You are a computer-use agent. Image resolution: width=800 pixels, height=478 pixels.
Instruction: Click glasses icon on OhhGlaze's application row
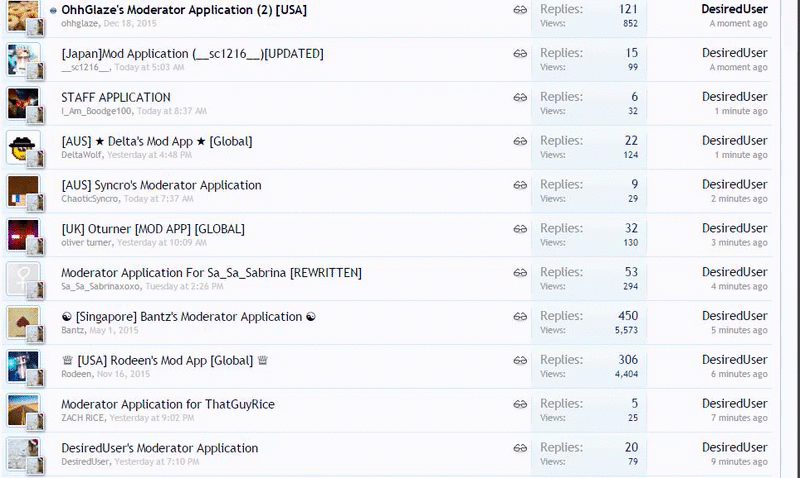point(520,10)
